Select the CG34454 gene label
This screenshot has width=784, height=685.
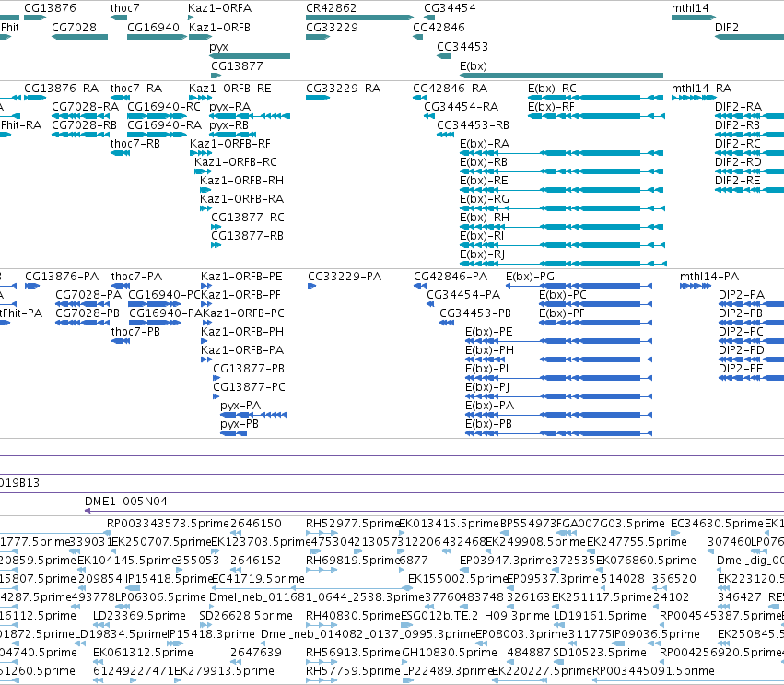point(450,8)
